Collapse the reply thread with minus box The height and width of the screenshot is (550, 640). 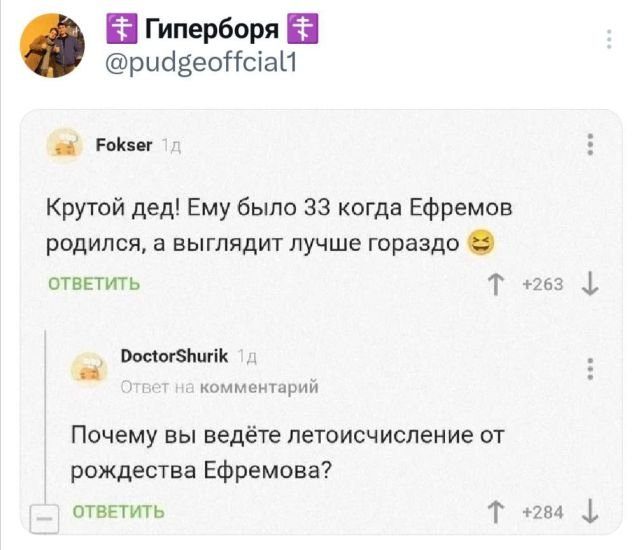[44, 518]
